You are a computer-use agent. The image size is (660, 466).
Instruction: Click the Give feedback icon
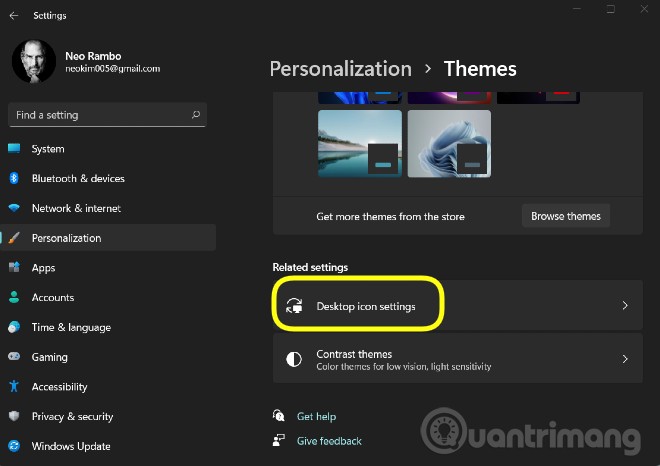coord(279,440)
